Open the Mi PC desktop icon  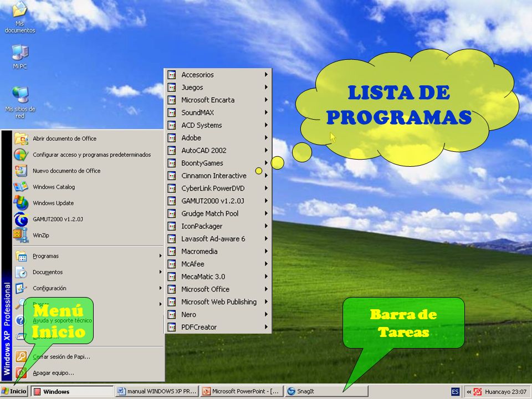tap(20, 57)
